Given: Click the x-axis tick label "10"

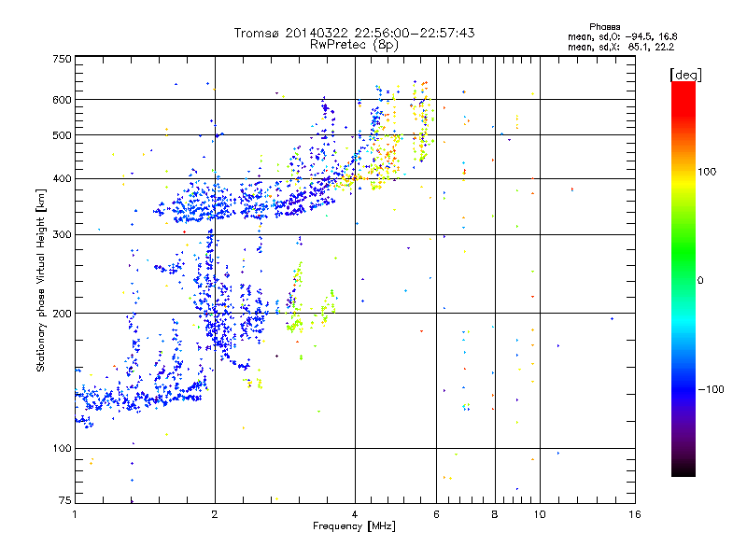Looking at the screenshot, I should pyautogui.click(x=540, y=514).
